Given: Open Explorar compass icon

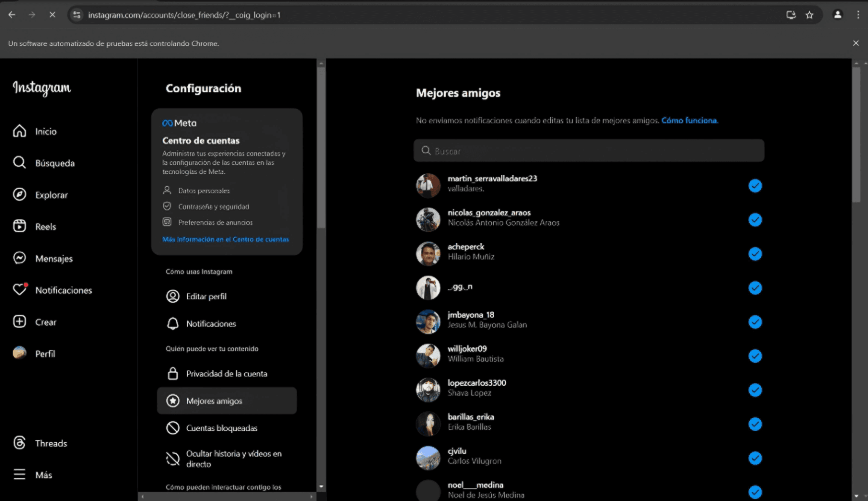Looking at the screenshot, I should [19, 194].
